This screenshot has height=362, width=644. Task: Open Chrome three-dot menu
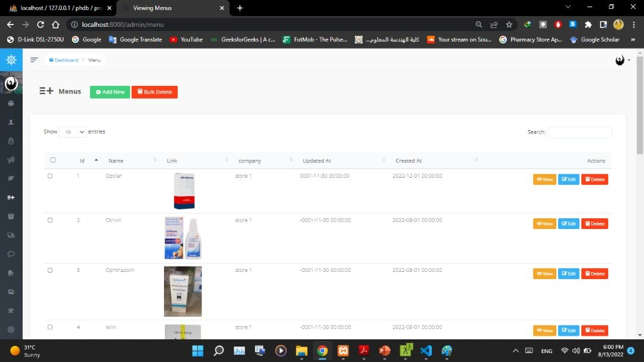point(634,24)
